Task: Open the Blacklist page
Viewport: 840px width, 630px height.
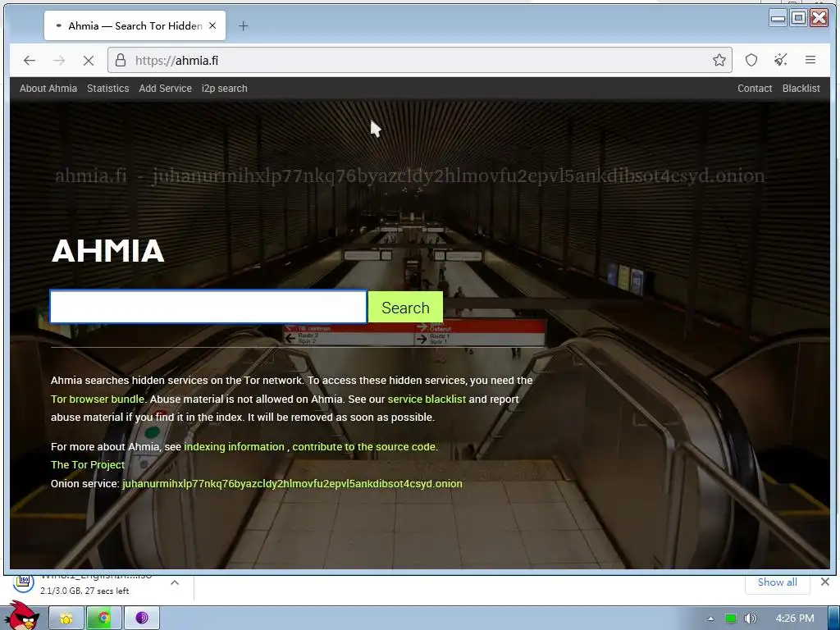Action: click(801, 89)
